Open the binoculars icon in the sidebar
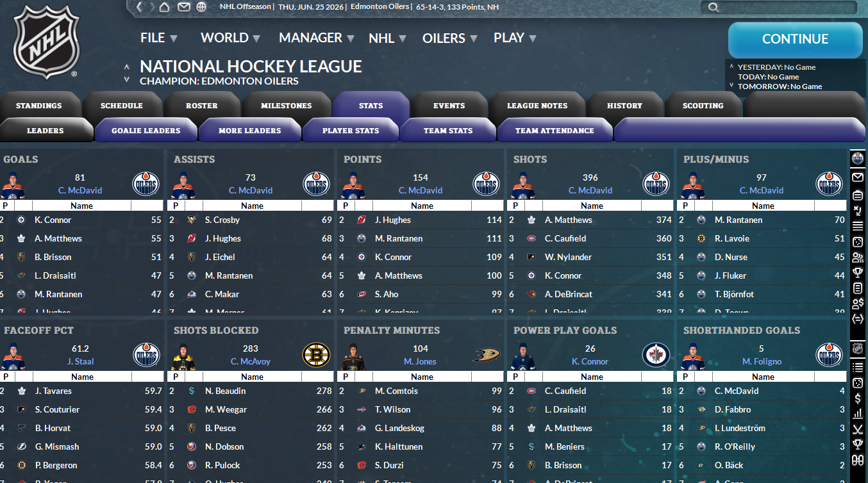The image size is (868, 483). click(x=858, y=460)
